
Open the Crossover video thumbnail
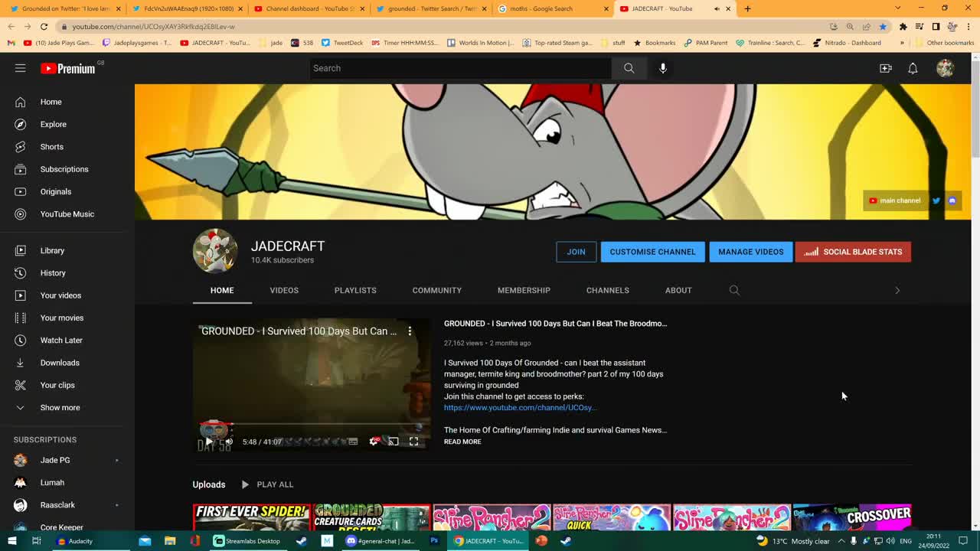(852, 517)
